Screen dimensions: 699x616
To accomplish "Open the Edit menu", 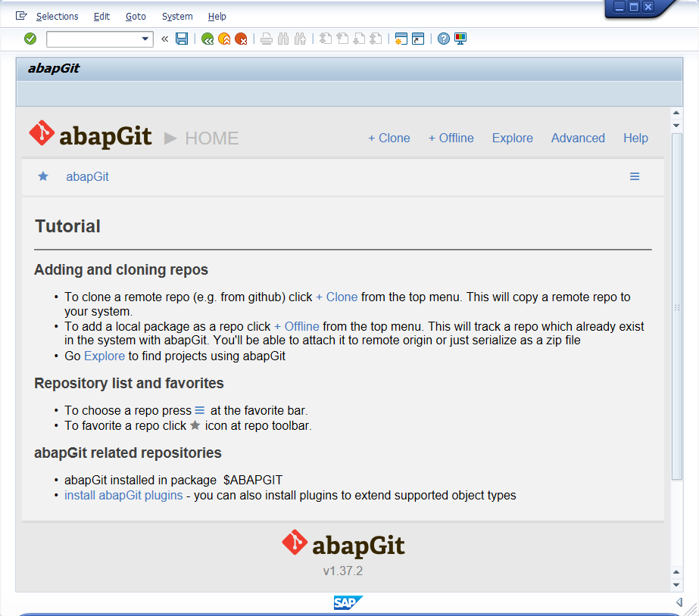I will click(x=101, y=17).
